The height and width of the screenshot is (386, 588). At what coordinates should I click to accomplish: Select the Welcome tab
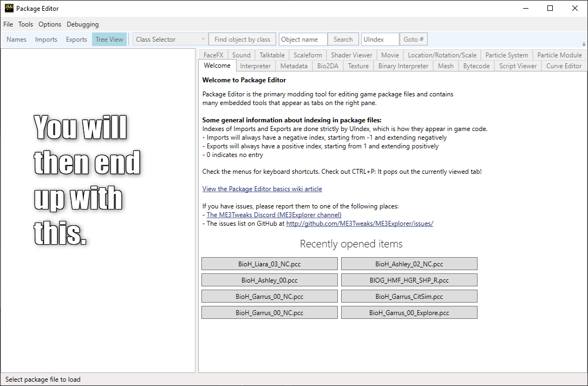(x=217, y=66)
